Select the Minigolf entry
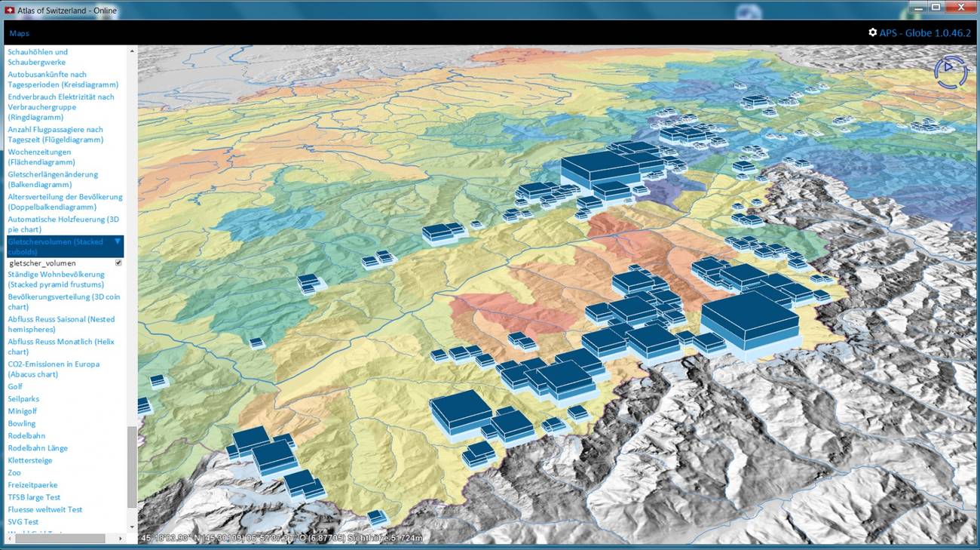 (x=23, y=411)
